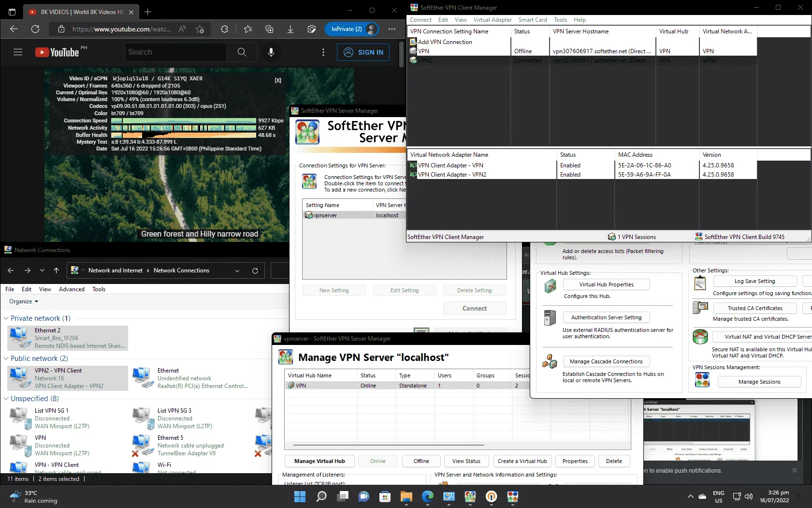Collapse the Unspecified group

coord(6,399)
